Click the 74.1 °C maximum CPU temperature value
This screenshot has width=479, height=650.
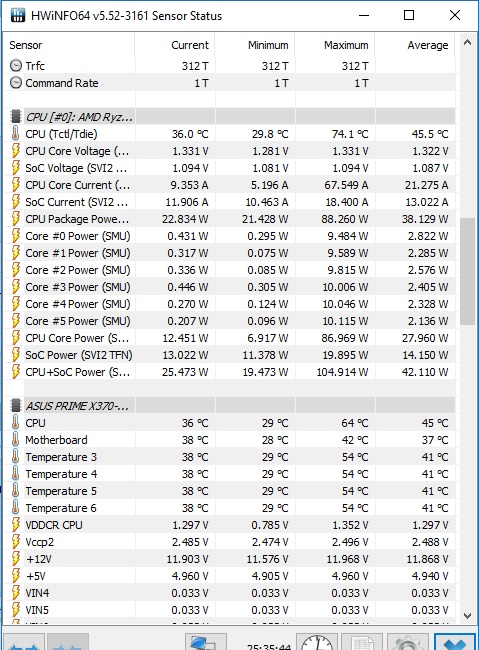click(x=350, y=134)
